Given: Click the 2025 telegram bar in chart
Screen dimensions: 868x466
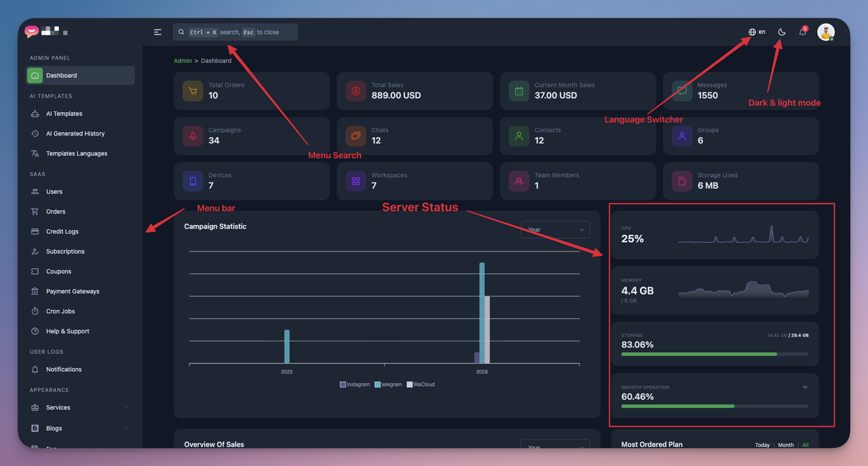Looking at the screenshot, I should pyautogui.click(x=287, y=347).
